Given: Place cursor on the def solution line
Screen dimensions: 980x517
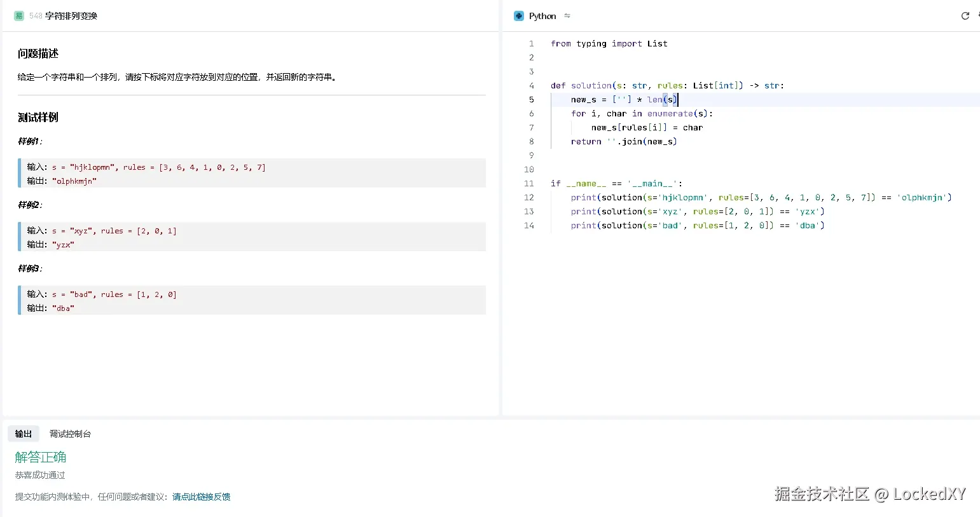Looking at the screenshot, I should pos(666,86).
